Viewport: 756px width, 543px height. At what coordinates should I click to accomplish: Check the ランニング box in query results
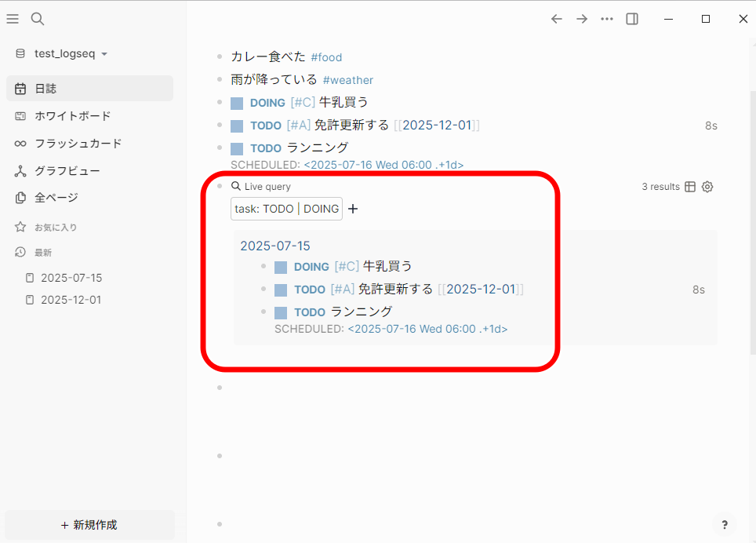pos(281,312)
